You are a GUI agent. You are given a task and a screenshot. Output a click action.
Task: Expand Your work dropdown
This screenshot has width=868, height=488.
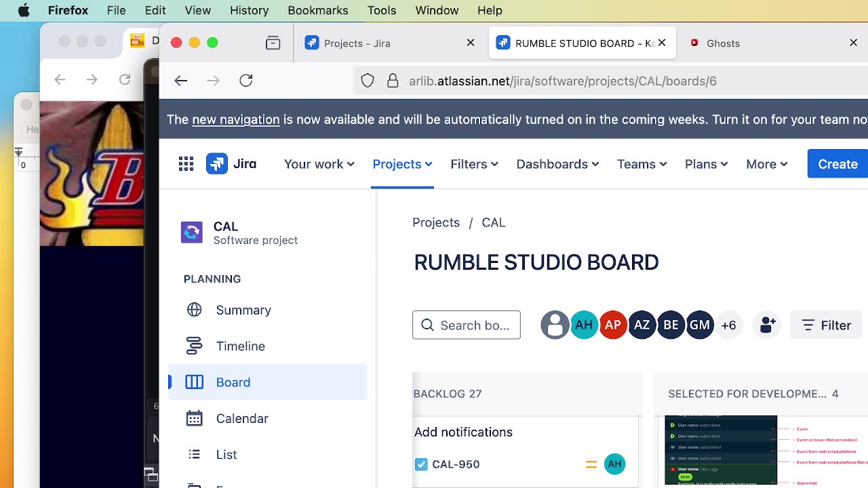(319, 164)
